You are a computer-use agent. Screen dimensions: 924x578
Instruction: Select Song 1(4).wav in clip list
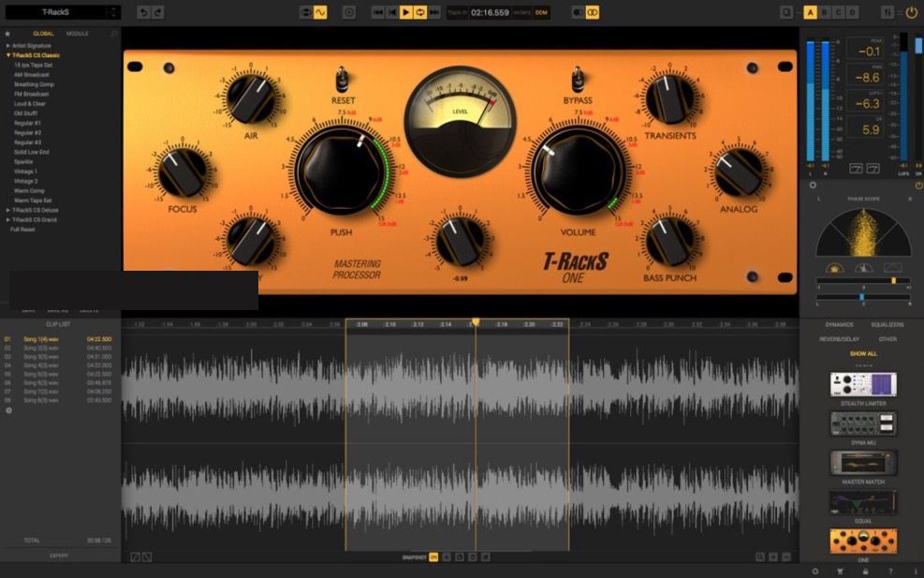tap(58, 339)
